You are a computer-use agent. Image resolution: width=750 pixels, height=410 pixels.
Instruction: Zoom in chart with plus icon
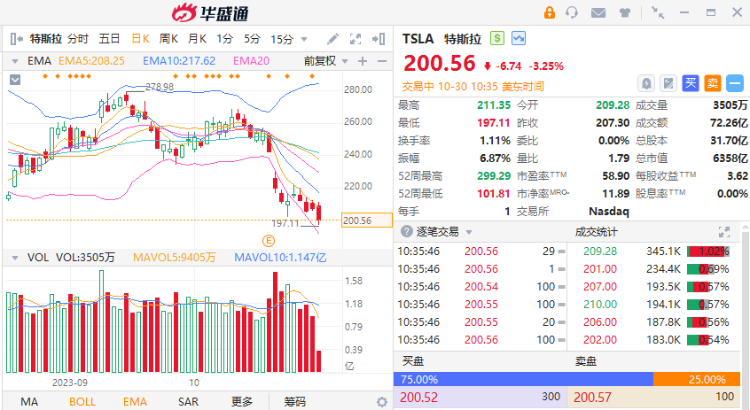point(363,61)
